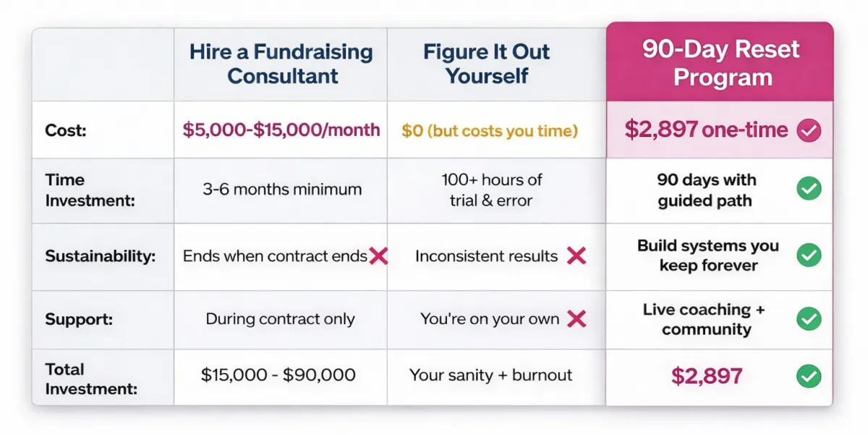Viewport: 868px width, 435px height.
Task: Click the green check beside Build systems you keep forever
Action: point(809,255)
